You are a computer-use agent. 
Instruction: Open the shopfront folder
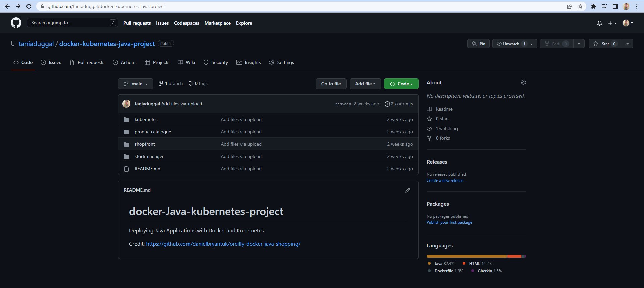[x=145, y=144]
